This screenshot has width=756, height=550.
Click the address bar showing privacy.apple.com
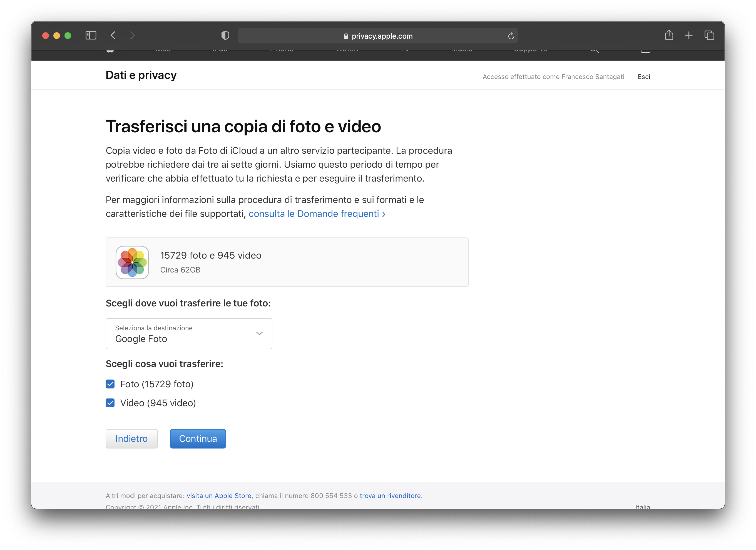(378, 36)
